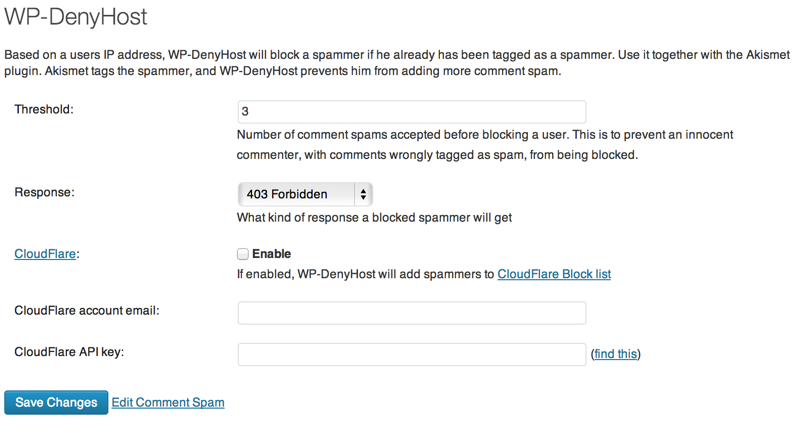Open the Response dropdown showing 403 Forbidden
This screenshot has width=800, height=423.
(x=305, y=194)
